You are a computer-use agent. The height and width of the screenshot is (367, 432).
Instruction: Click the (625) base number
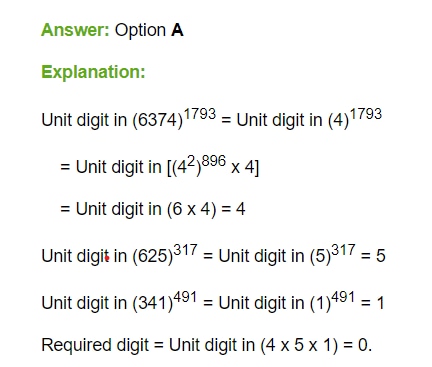coord(153,256)
